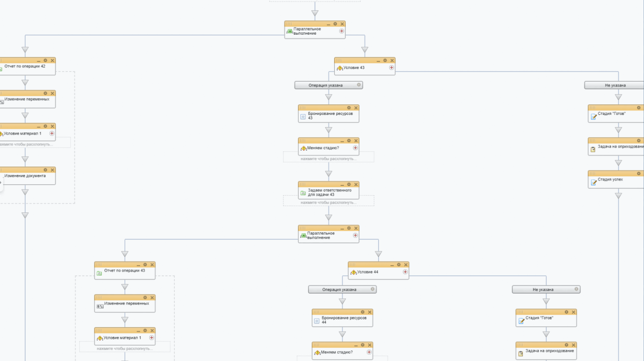Open gear of Изменение переменных under операции 43
Image resolution: width=644 pixels, height=361 pixels.
145,298
